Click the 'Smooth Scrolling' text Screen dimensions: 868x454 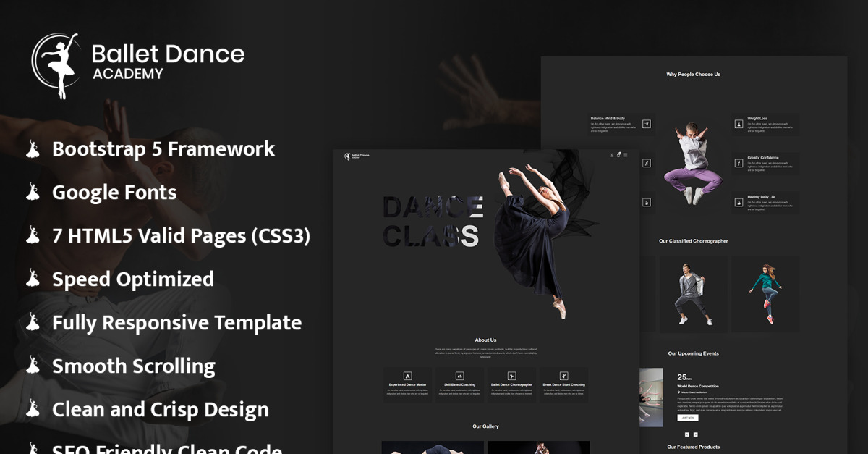[x=134, y=366]
